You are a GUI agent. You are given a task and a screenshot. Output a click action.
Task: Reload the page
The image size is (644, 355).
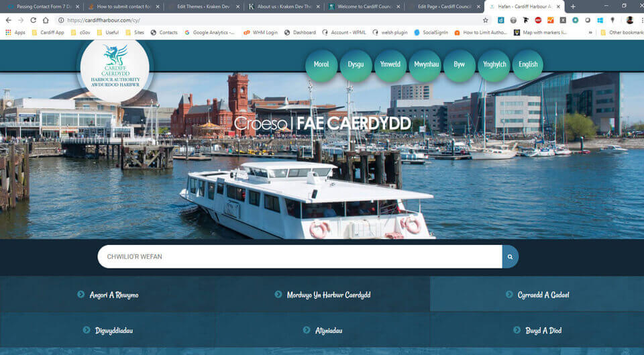[33, 20]
